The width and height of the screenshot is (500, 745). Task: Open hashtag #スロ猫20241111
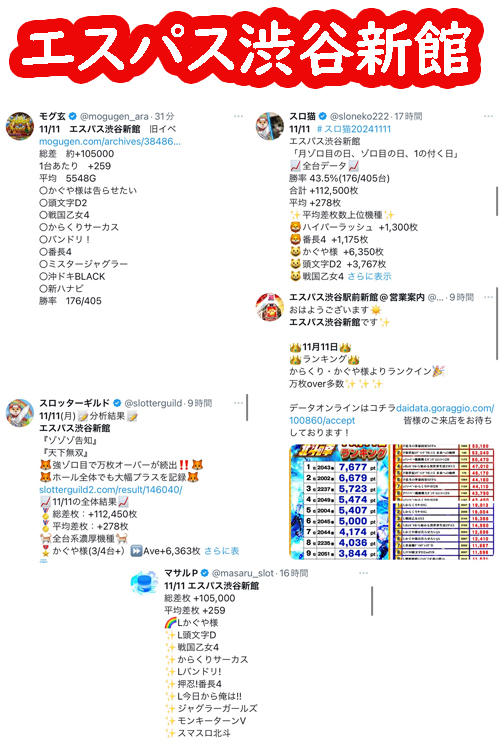pyautogui.click(x=354, y=129)
